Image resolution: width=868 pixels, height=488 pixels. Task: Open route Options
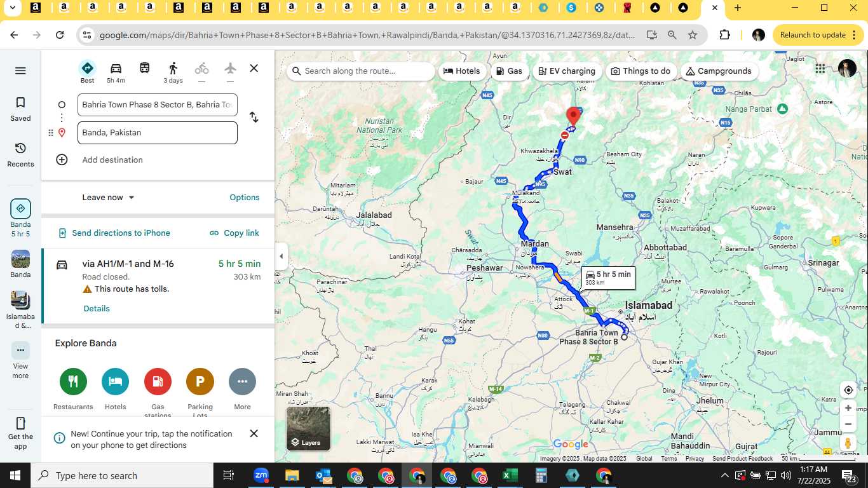tap(245, 198)
